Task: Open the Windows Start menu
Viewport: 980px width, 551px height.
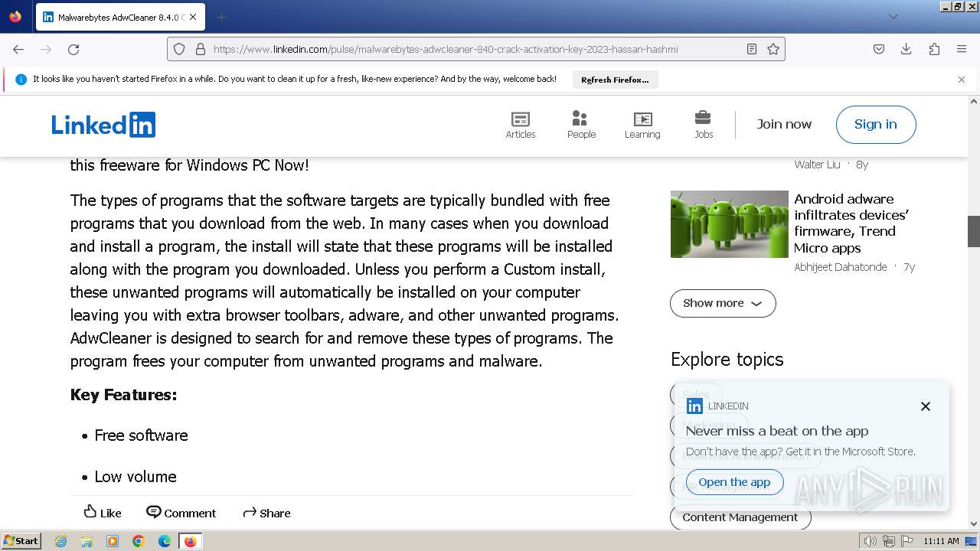Action: pyautogui.click(x=21, y=541)
